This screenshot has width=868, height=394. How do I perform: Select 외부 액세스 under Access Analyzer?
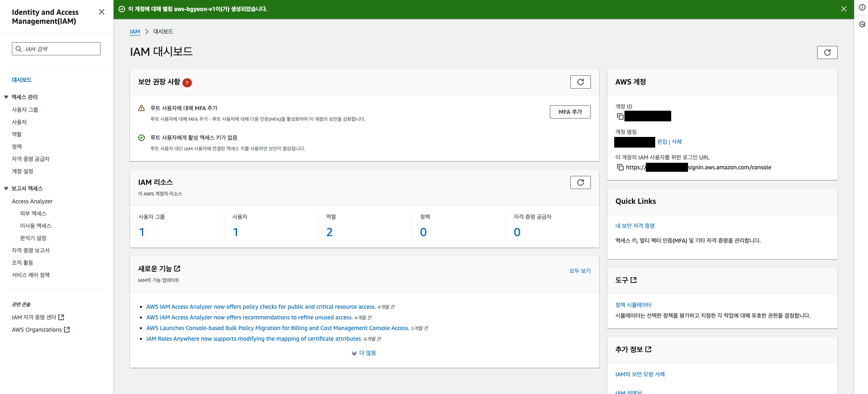tap(33, 214)
